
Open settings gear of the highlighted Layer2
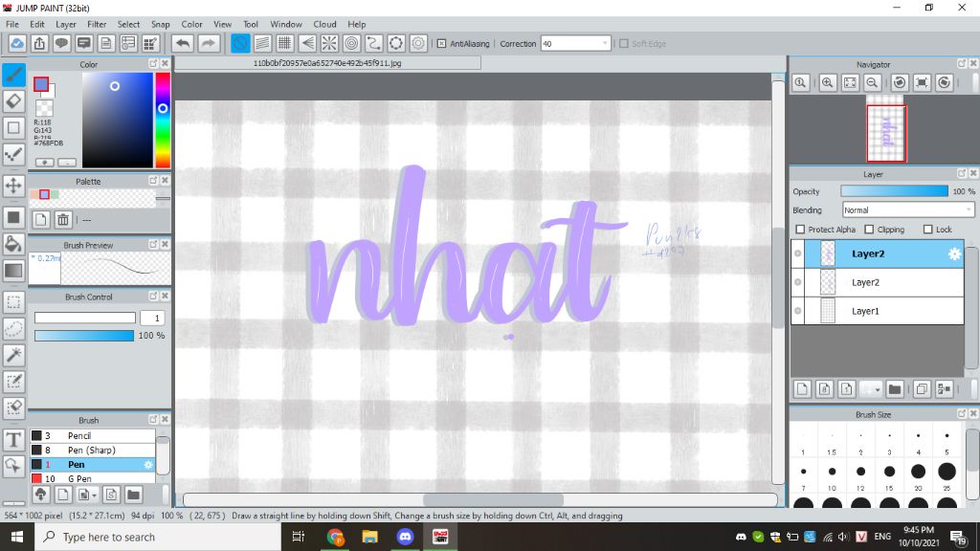point(954,253)
